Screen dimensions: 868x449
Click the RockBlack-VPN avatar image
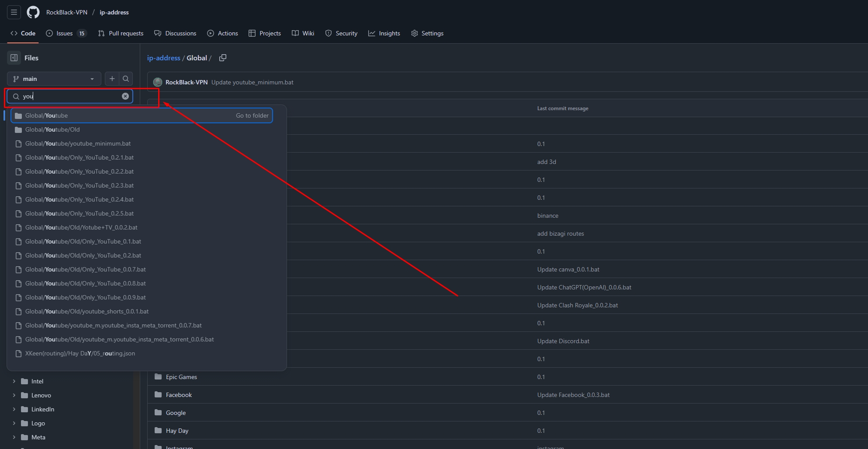[158, 82]
